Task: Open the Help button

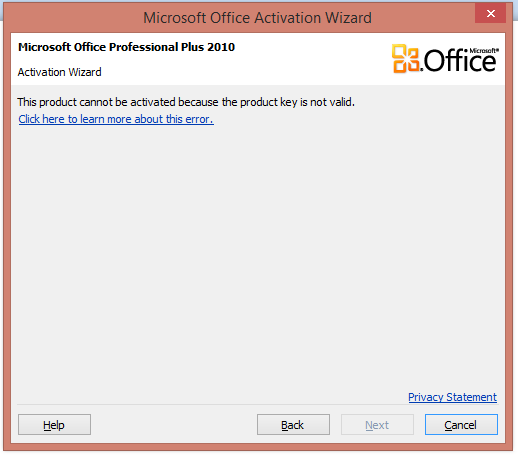Action: point(54,425)
